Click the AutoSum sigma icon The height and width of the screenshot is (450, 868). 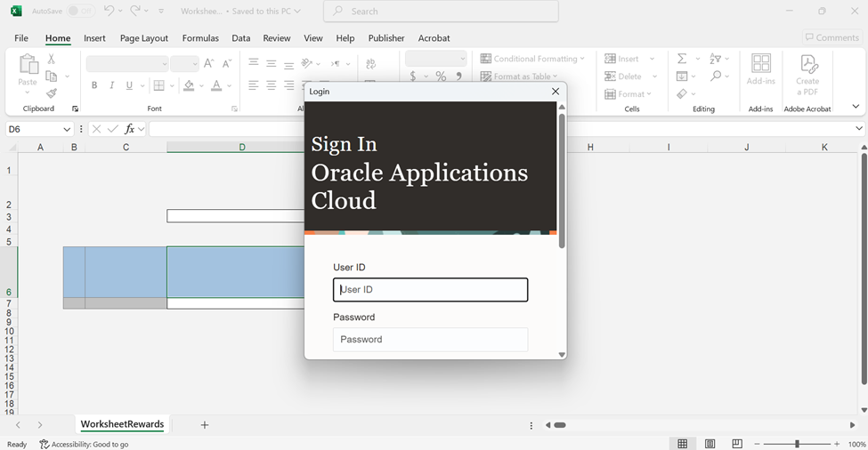click(x=682, y=59)
